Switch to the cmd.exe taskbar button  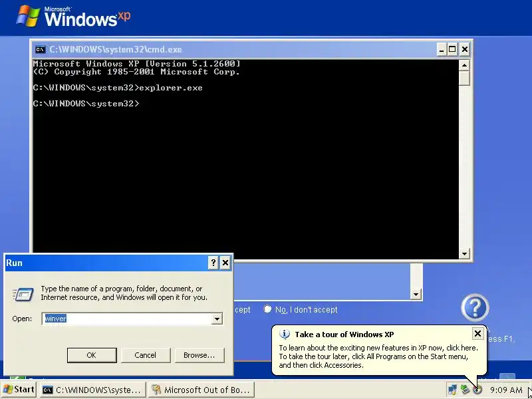pos(92,390)
